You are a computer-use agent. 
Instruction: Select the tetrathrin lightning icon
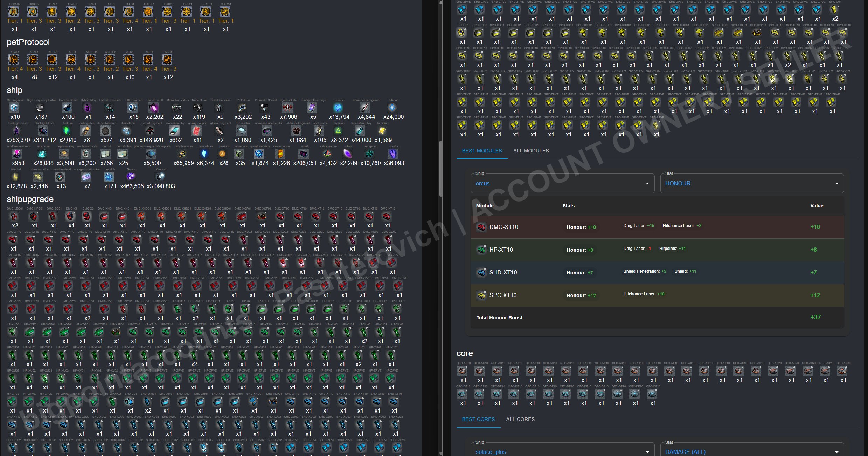point(16,177)
